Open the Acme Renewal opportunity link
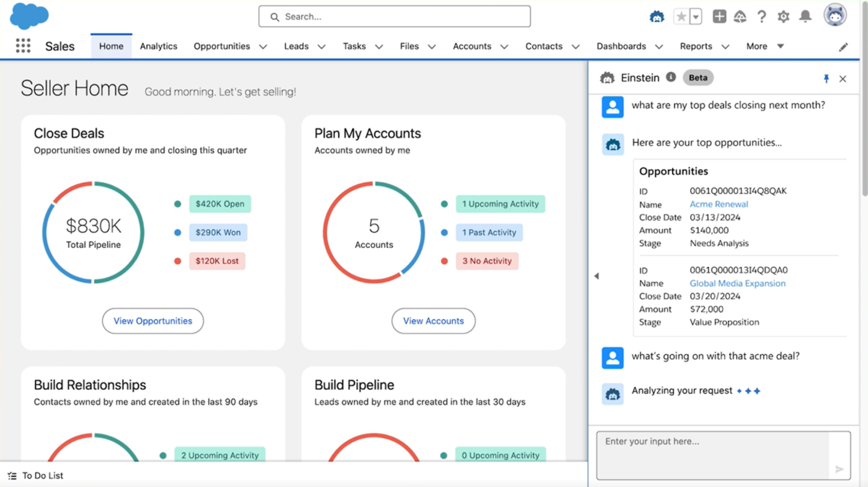The width and height of the screenshot is (868, 487). (719, 204)
